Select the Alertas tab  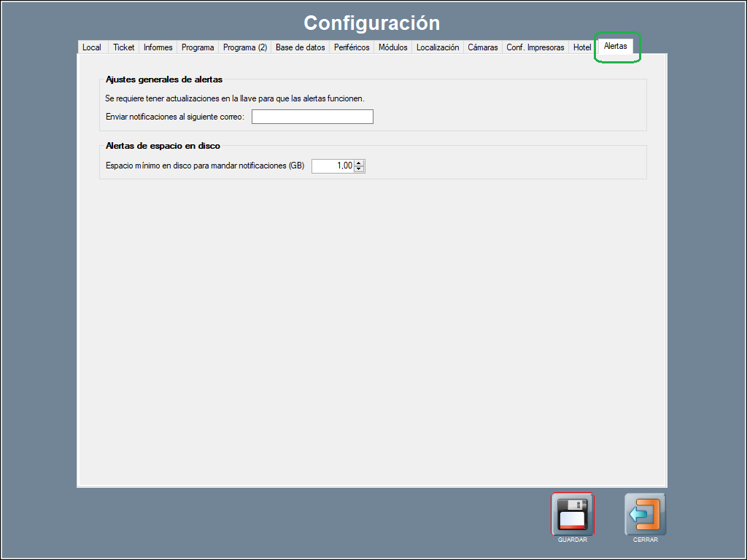tap(616, 46)
